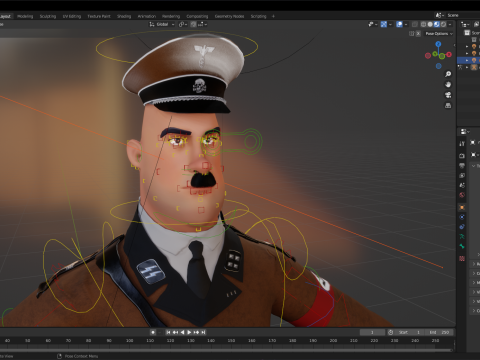Open object types visibility dropdown

point(373,24)
